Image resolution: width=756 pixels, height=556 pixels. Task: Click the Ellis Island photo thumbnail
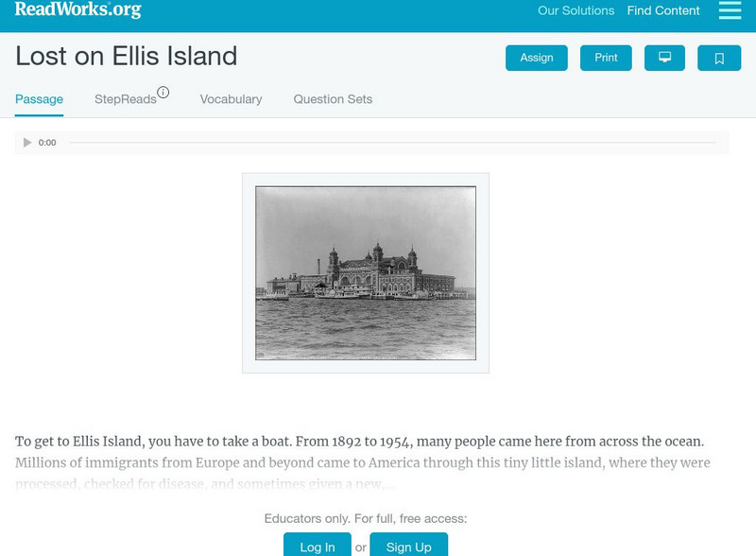pyautogui.click(x=366, y=272)
